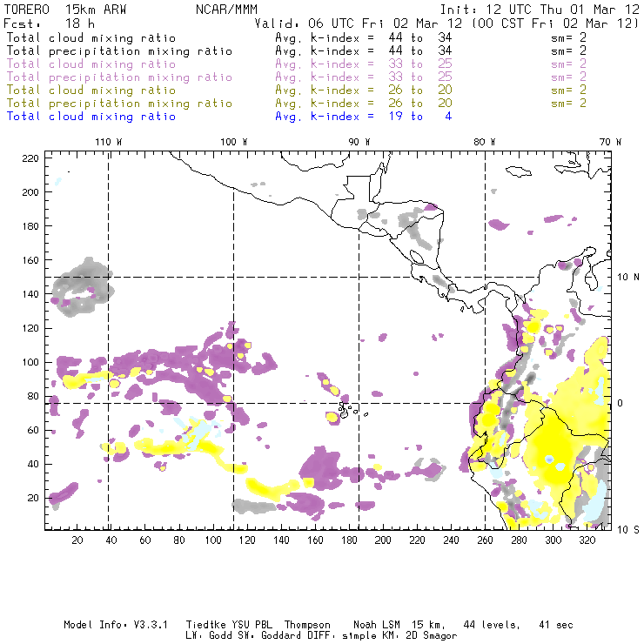This screenshot has height=644, width=644.
Task: Select the blue "Total cloud mixing ratio" legend row
Action: click(x=229, y=117)
